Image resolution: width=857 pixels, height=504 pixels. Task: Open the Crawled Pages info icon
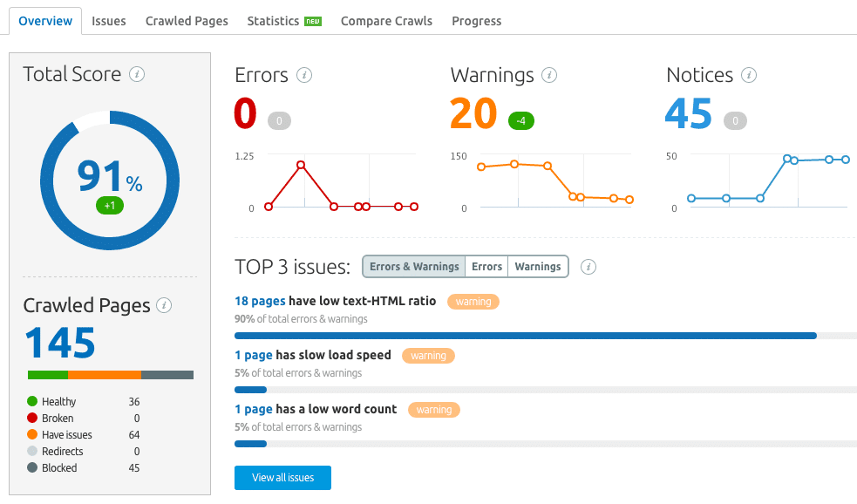pos(164,305)
